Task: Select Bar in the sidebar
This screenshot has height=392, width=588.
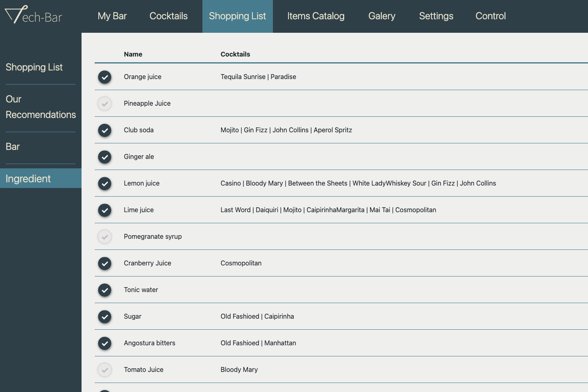Action: point(13,147)
